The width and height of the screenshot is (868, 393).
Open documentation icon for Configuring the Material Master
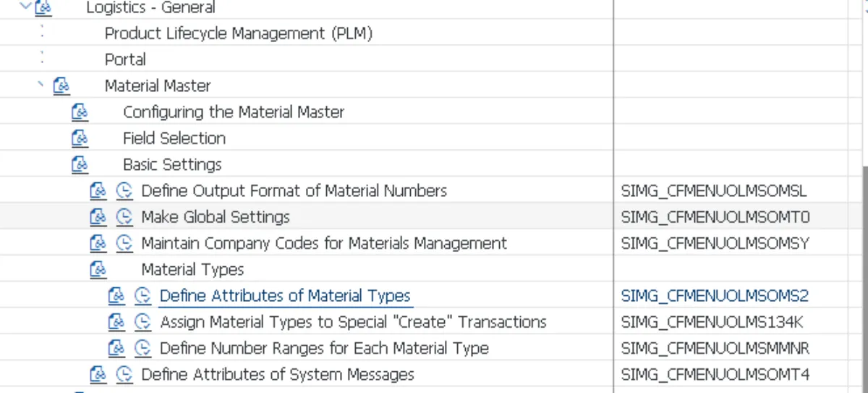pyautogui.click(x=80, y=112)
